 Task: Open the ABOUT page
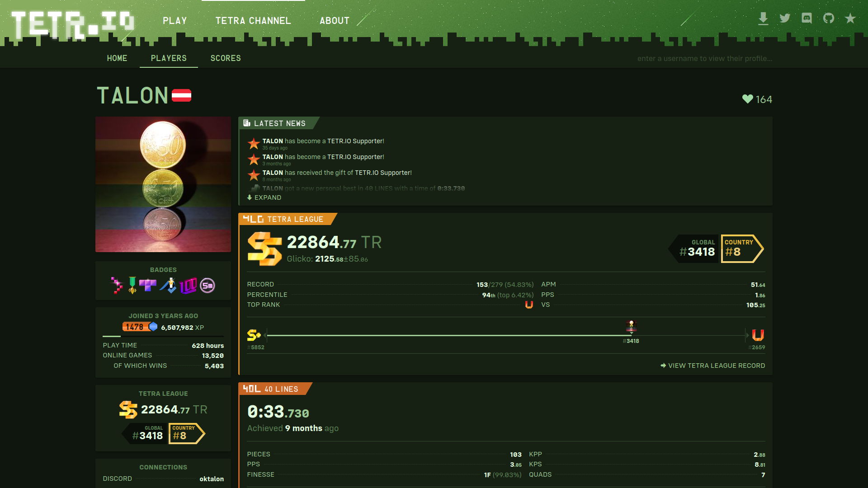coord(335,21)
